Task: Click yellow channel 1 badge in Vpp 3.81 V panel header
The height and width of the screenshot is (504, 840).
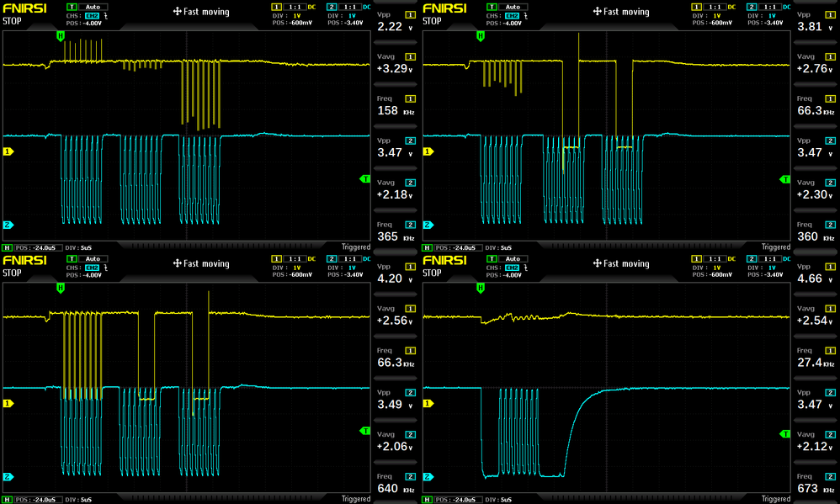Action: point(696,7)
